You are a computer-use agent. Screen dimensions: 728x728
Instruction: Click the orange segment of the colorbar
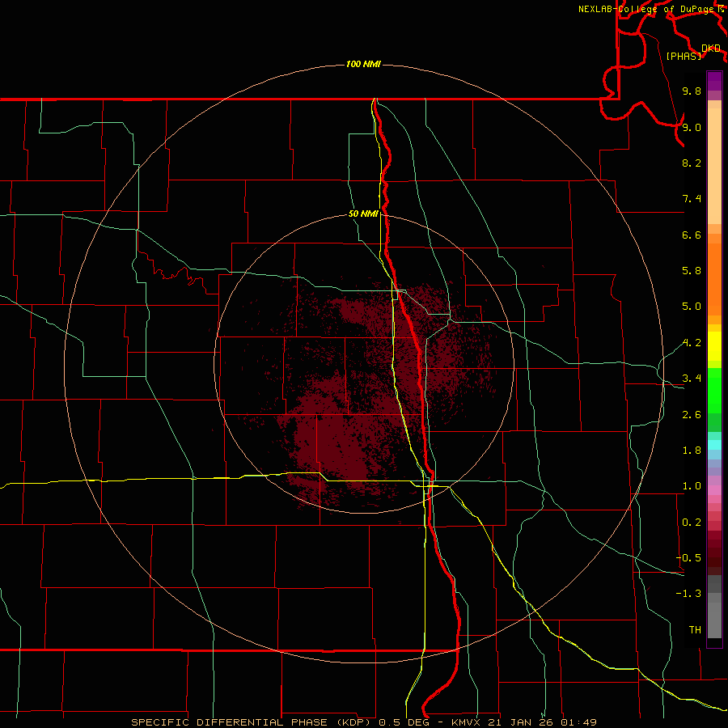pos(714,280)
